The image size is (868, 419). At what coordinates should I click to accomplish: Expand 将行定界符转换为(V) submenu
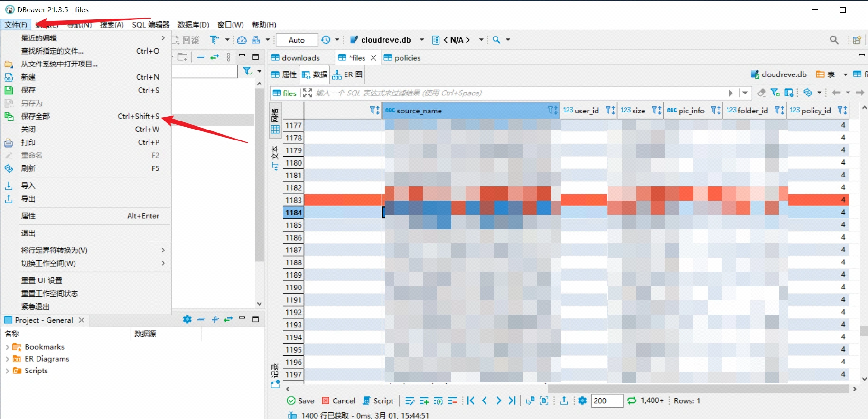tap(85, 250)
